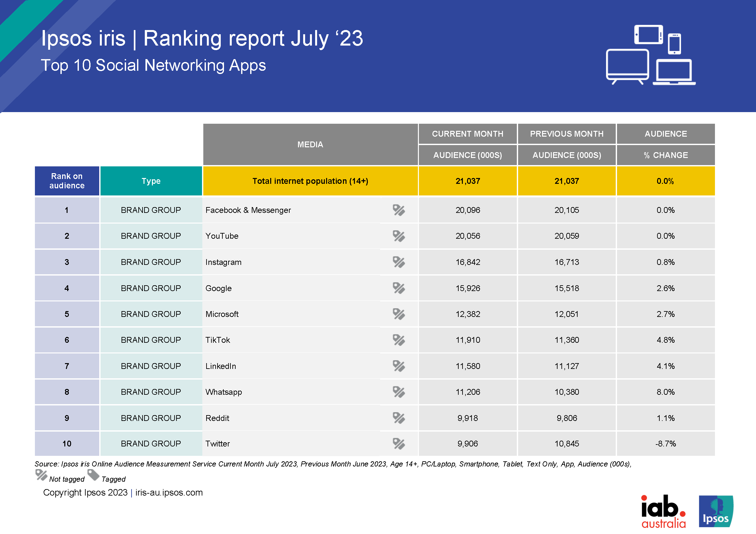Viewport: 756px width, 534px height.
Task: Click the Ipsos logo at bottom right
Action: click(x=716, y=511)
